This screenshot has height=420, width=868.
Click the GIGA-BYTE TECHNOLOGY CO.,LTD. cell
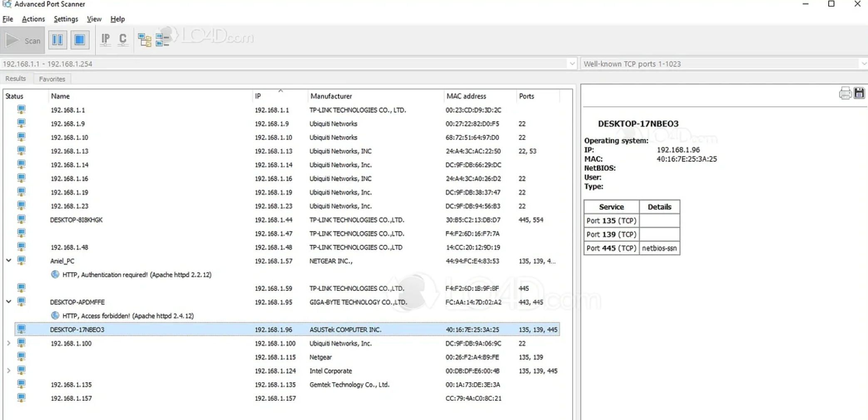[358, 302]
